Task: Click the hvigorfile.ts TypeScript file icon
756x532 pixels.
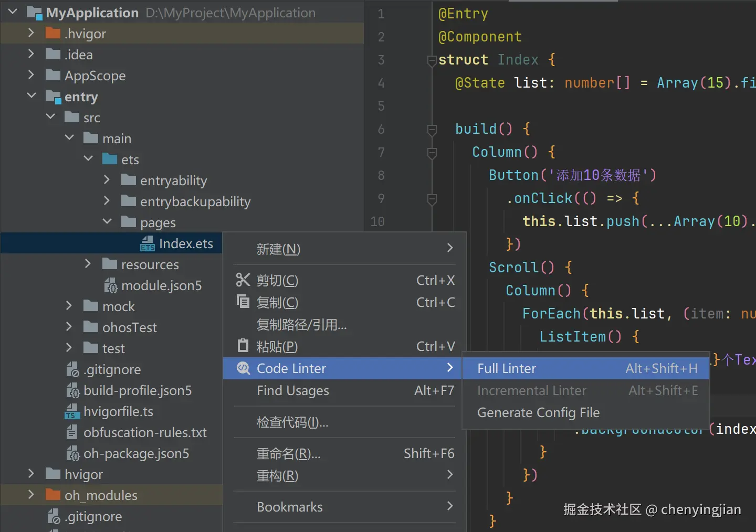Action: [x=72, y=411]
